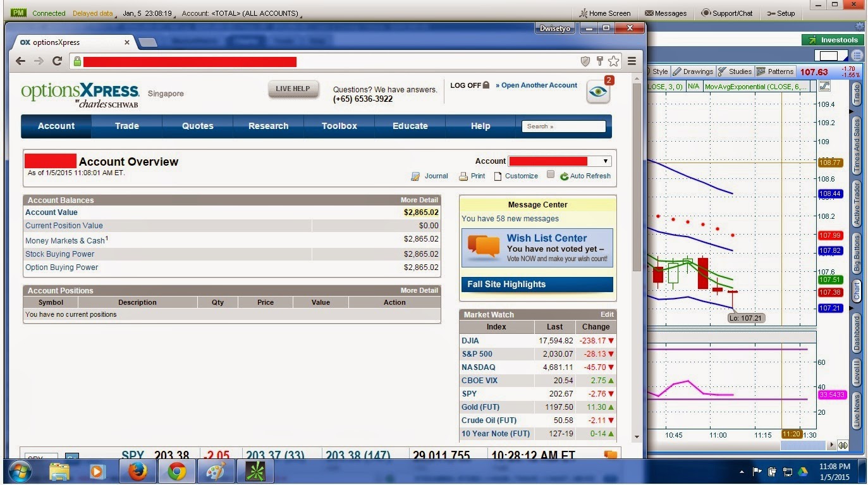
Task: Open account dropdown in thinkorswim header
Action: (x=241, y=13)
